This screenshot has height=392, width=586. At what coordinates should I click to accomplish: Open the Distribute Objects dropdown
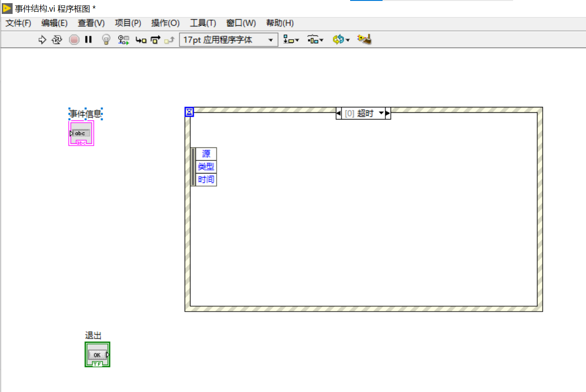316,40
